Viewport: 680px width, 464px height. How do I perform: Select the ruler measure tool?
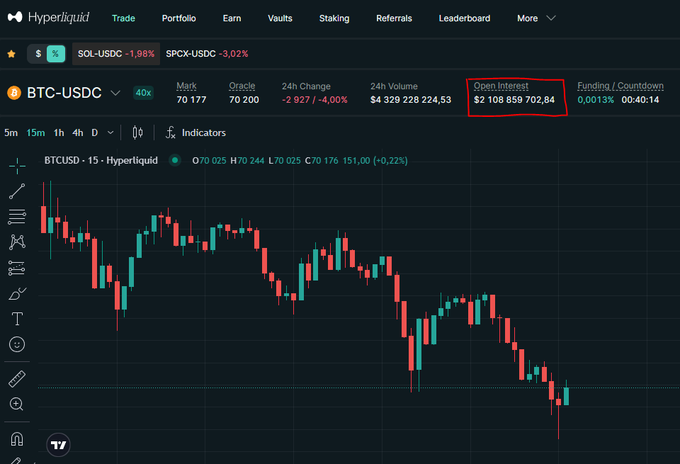(x=17, y=379)
